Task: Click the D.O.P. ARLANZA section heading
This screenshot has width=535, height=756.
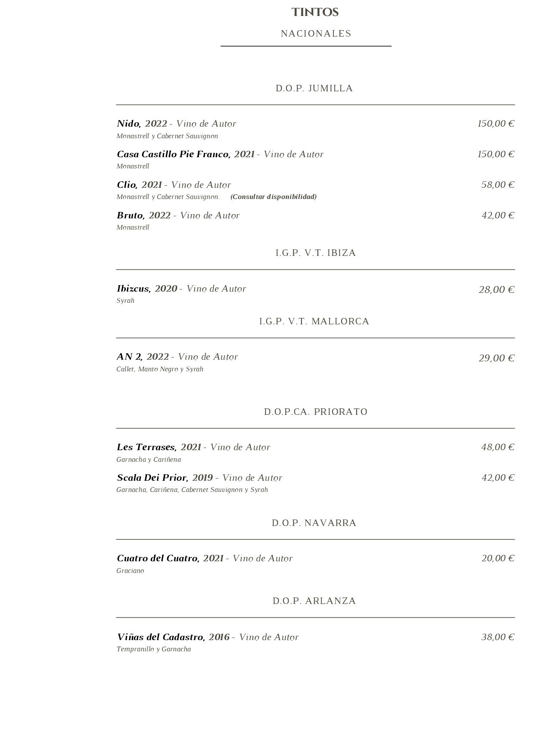Action: pyautogui.click(x=314, y=601)
